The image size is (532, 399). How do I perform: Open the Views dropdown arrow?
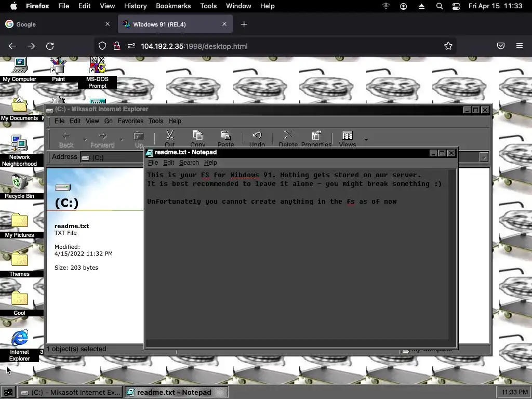click(366, 139)
